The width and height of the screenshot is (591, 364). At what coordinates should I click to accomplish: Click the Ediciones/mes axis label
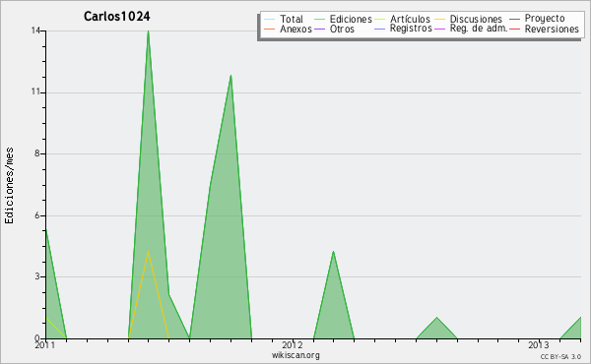coord(9,185)
